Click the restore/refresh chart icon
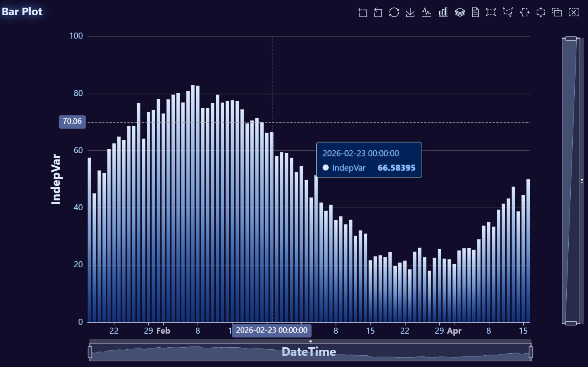Screen dimensions: 588x367 (x=394, y=12)
